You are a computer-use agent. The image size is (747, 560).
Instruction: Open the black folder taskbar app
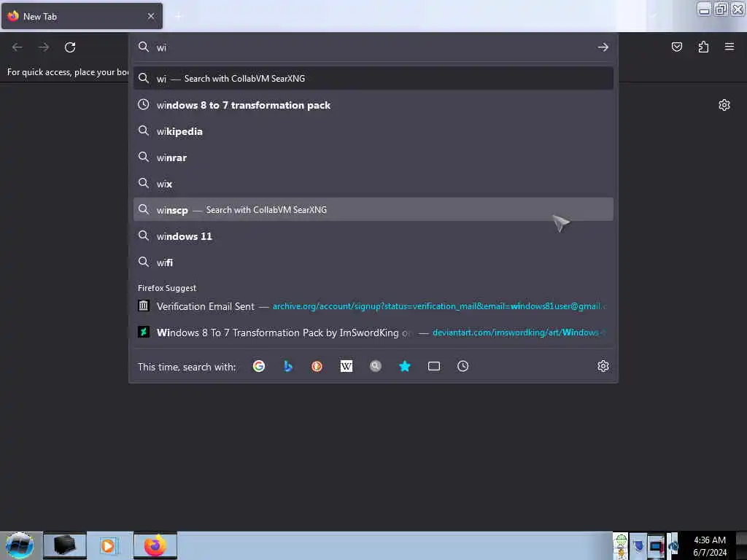tap(65, 545)
